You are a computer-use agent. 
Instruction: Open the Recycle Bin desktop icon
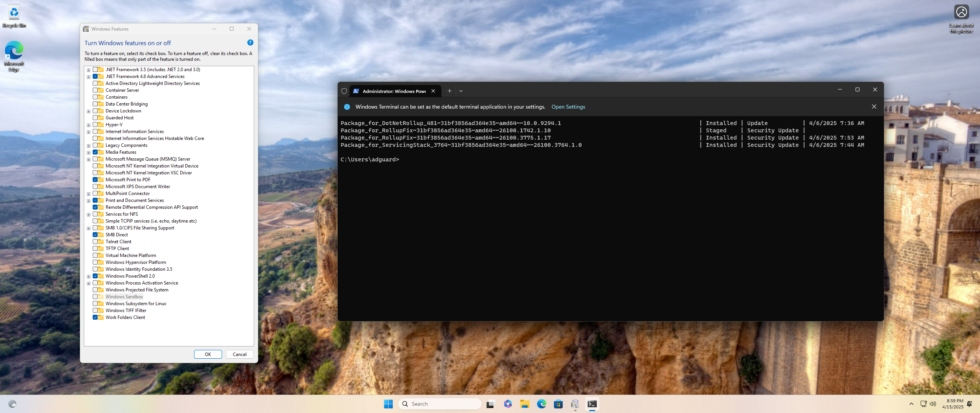click(14, 13)
